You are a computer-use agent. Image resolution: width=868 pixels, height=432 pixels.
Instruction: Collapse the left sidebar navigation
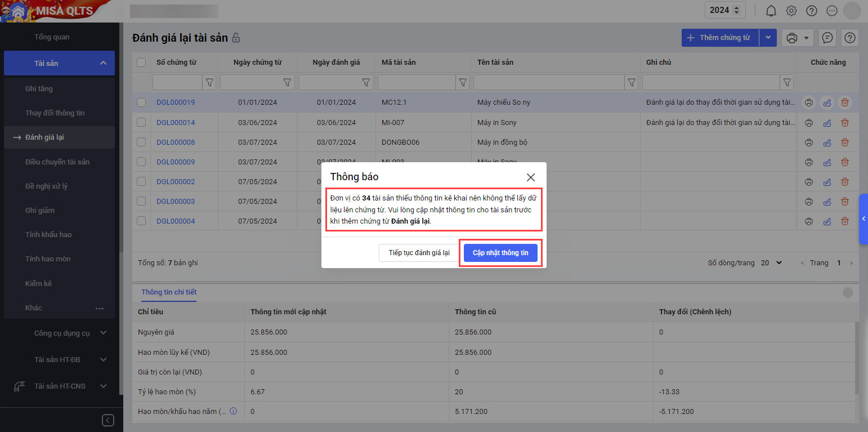pos(108,420)
